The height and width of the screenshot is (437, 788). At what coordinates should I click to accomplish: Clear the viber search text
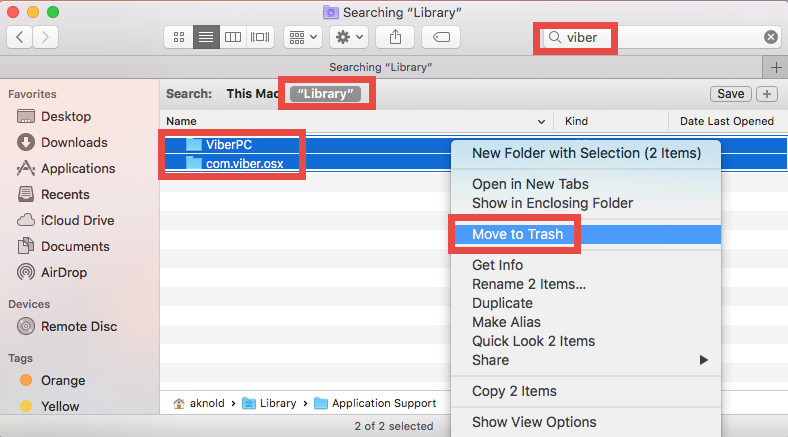(770, 37)
